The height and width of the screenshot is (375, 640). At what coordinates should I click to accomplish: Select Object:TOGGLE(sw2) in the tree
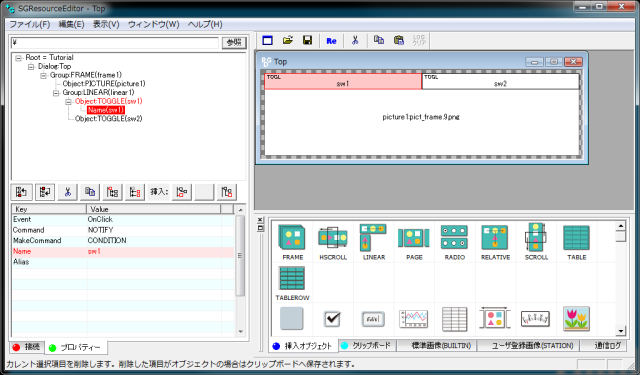(x=109, y=119)
